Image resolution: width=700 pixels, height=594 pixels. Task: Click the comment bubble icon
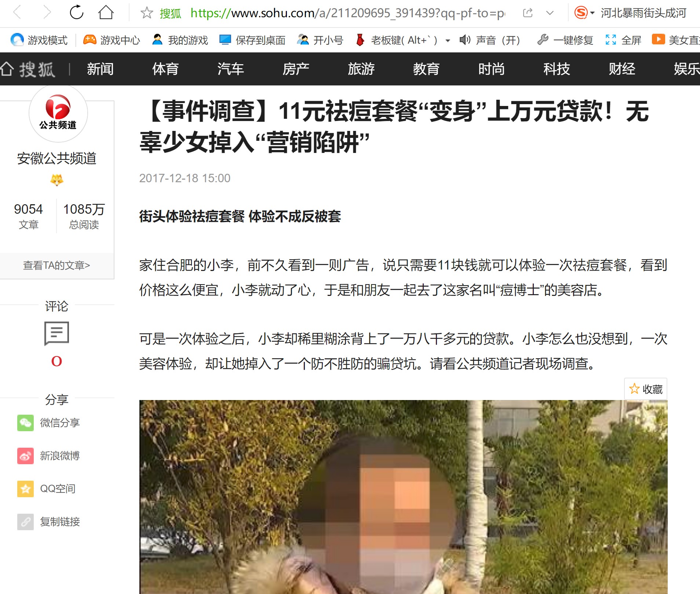coord(56,334)
